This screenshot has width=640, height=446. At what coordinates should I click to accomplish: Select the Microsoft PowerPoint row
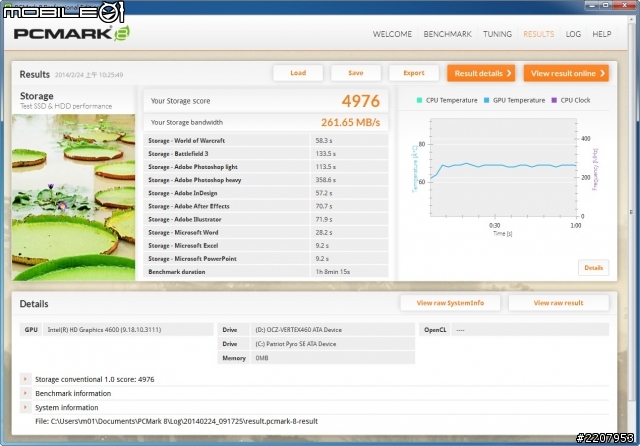[266, 258]
